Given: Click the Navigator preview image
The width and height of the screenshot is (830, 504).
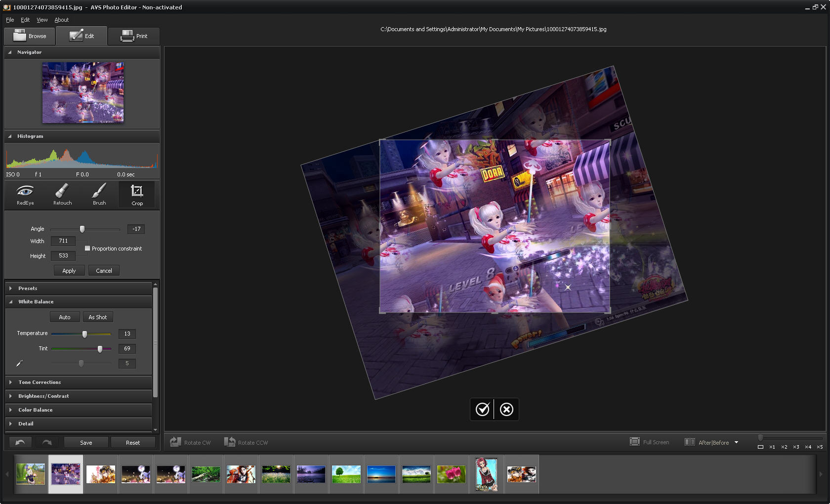Looking at the screenshot, I should [83, 92].
